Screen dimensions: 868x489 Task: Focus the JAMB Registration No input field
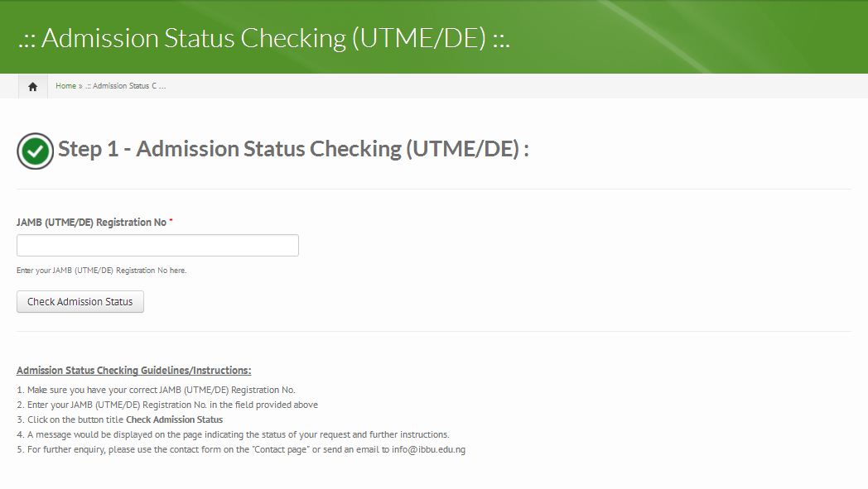tap(157, 246)
